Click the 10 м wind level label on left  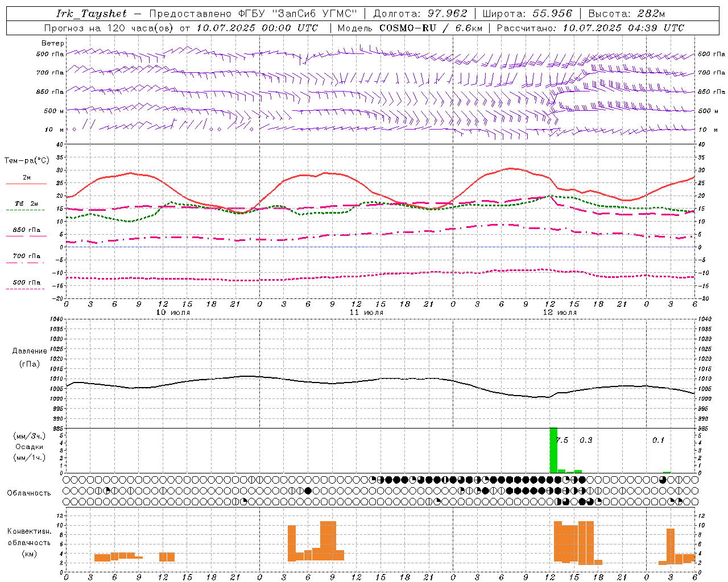pos(54,130)
